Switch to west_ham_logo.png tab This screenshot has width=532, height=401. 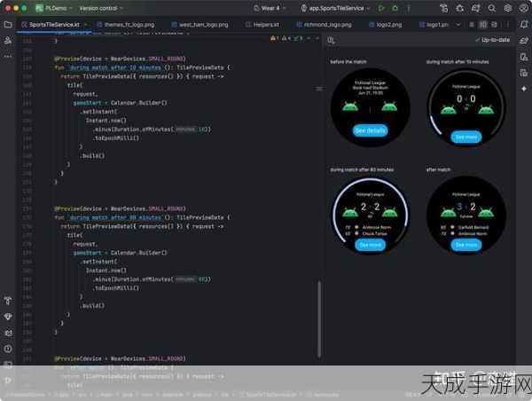click(199, 25)
